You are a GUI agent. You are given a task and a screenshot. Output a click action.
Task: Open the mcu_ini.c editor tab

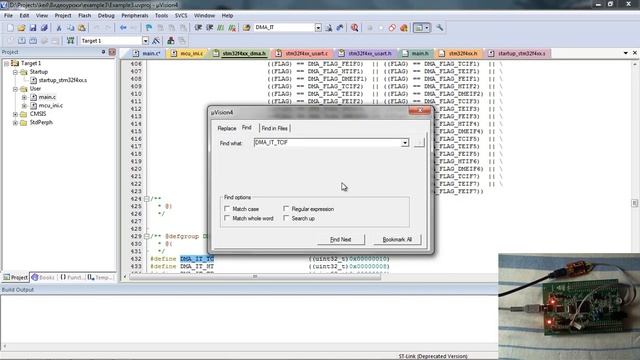[x=187, y=53]
